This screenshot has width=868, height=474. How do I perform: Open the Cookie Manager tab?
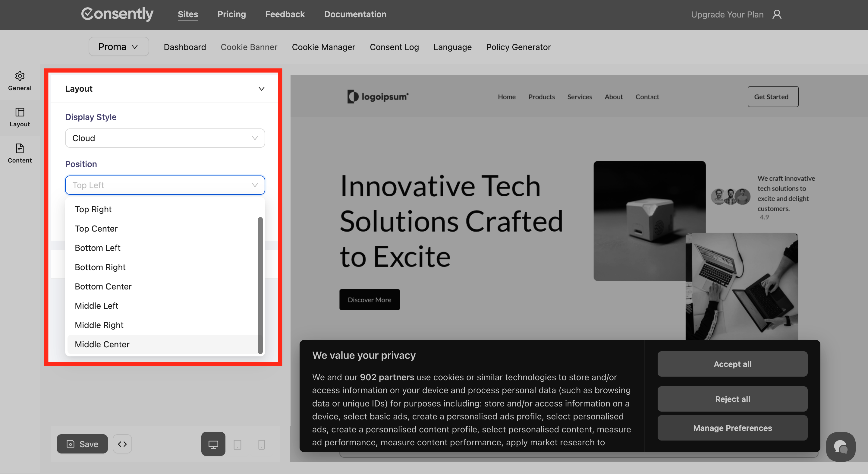coord(323,47)
